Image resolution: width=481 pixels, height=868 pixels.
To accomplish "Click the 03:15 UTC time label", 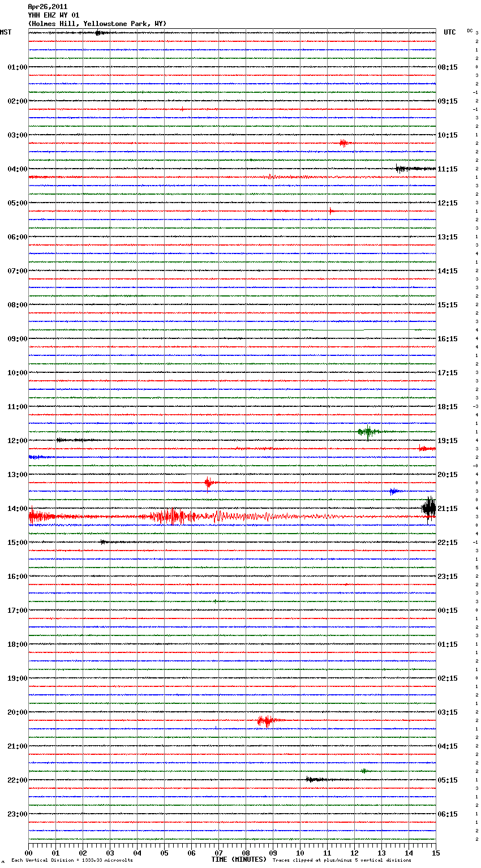I will coord(448,712).
